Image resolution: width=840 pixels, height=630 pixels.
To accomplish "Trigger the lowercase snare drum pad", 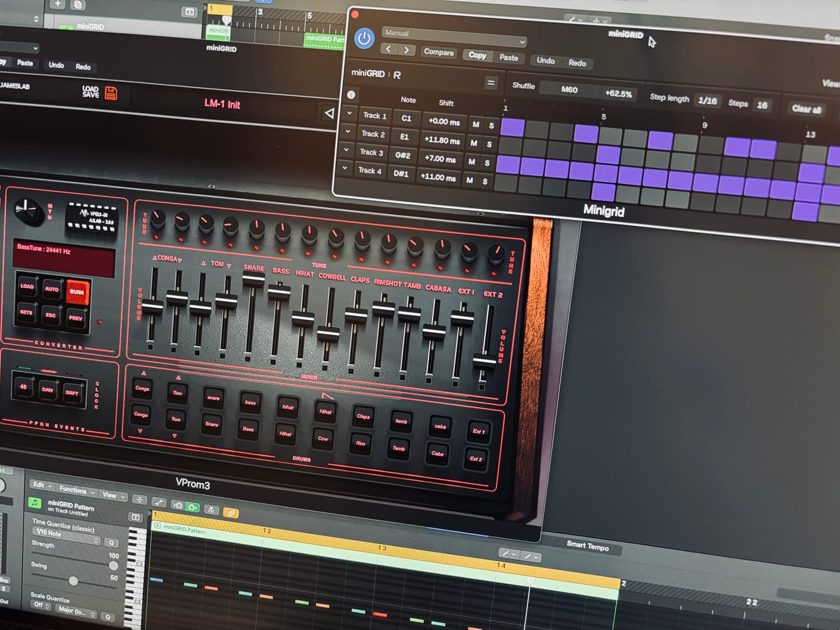I will click(213, 398).
